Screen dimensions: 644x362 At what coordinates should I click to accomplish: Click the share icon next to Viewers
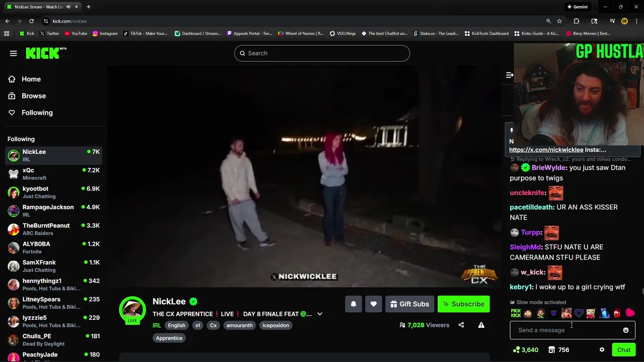pos(461,325)
